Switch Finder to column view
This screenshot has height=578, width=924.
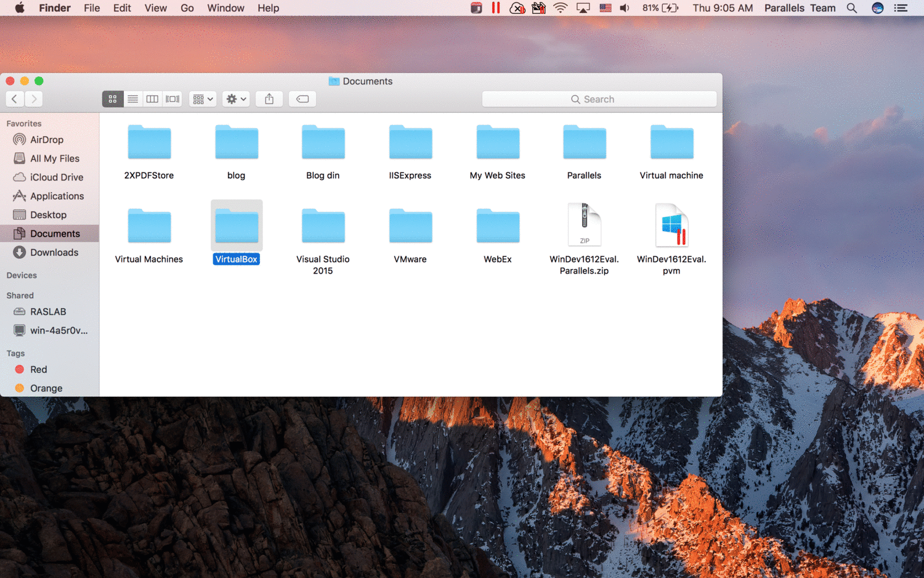pos(152,99)
